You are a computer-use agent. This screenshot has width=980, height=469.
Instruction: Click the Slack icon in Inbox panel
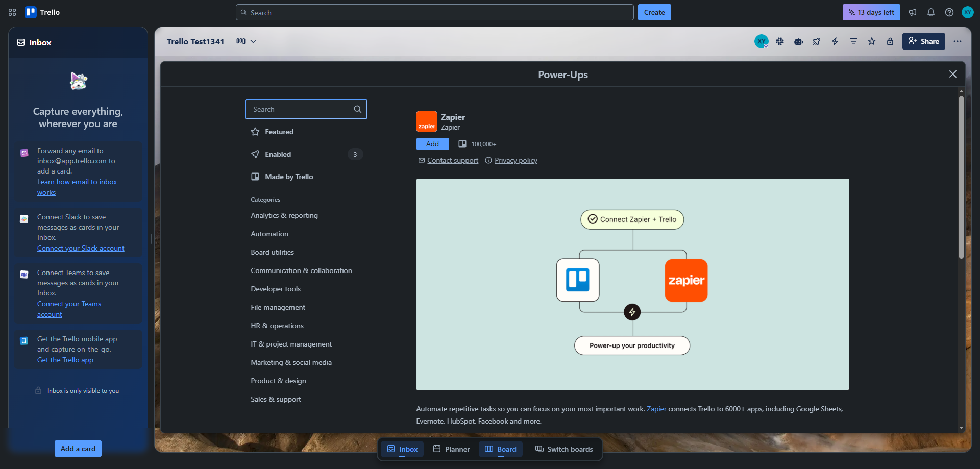tap(24, 219)
